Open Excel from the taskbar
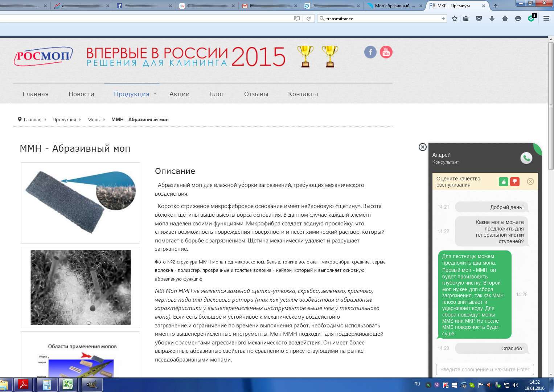Screen dimensions: 554x392 tap(68, 384)
